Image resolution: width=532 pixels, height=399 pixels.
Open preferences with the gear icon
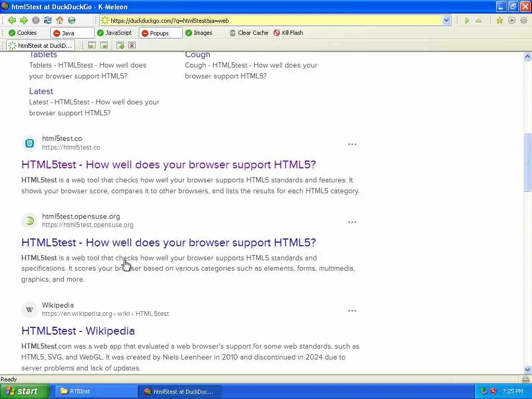pyautogui.click(x=524, y=21)
